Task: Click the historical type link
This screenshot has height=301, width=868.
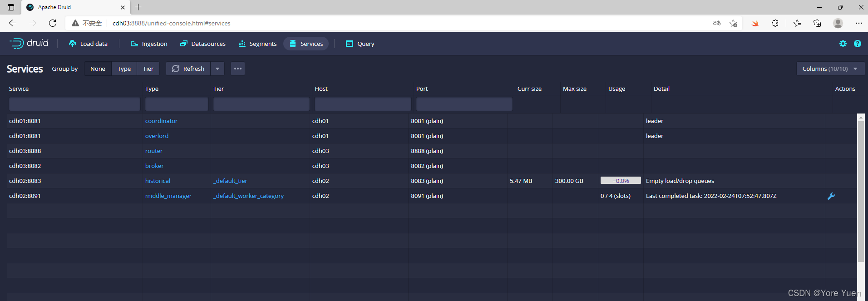Action: [158, 181]
